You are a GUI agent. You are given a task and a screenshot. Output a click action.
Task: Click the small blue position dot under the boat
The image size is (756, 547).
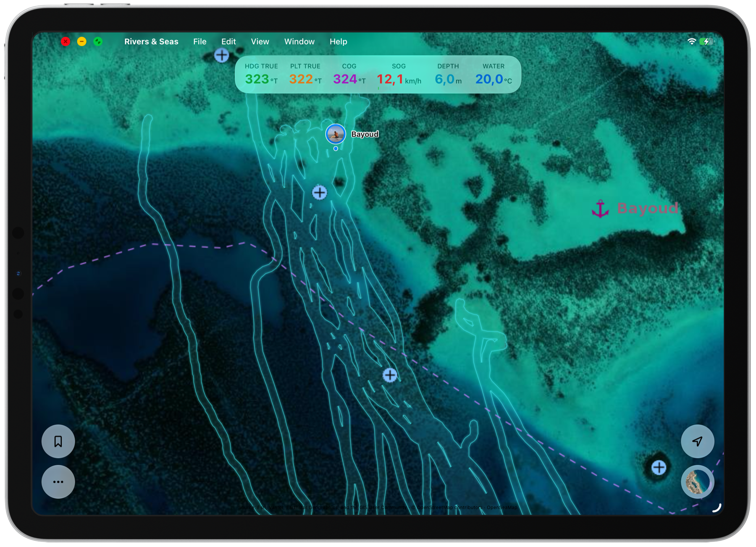336,149
